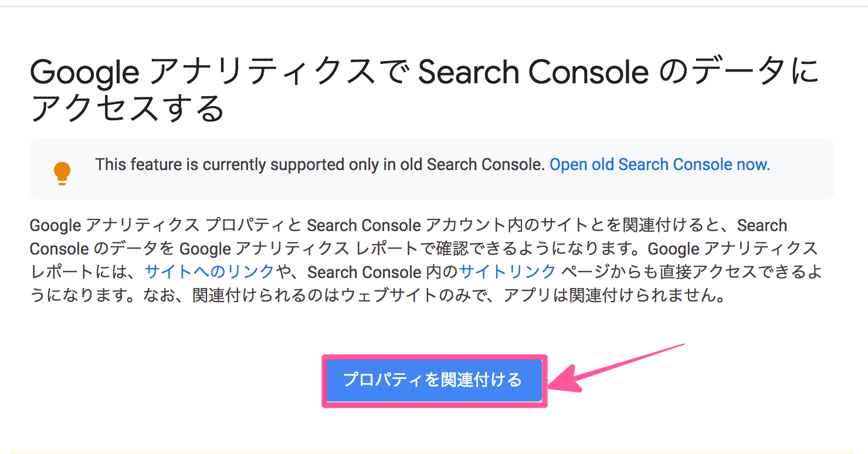Click paragraph line starting Console のデータを
The image size is (868, 454).
pos(423,249)
